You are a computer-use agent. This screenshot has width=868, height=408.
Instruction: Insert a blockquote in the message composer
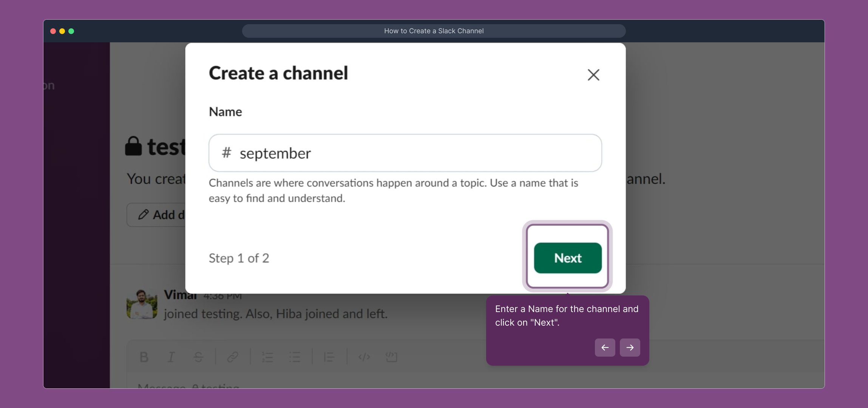coord(329,357)
